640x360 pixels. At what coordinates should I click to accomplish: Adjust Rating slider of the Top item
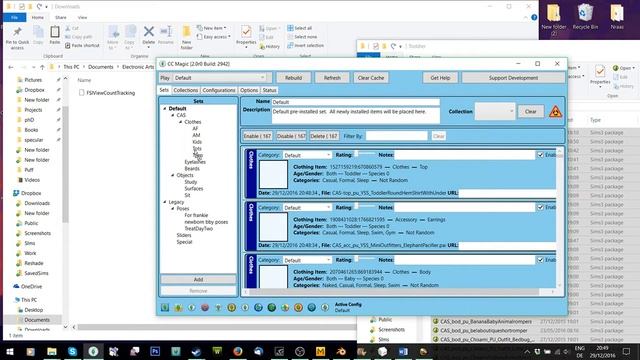pyautogui.click(x=365, y=154)
